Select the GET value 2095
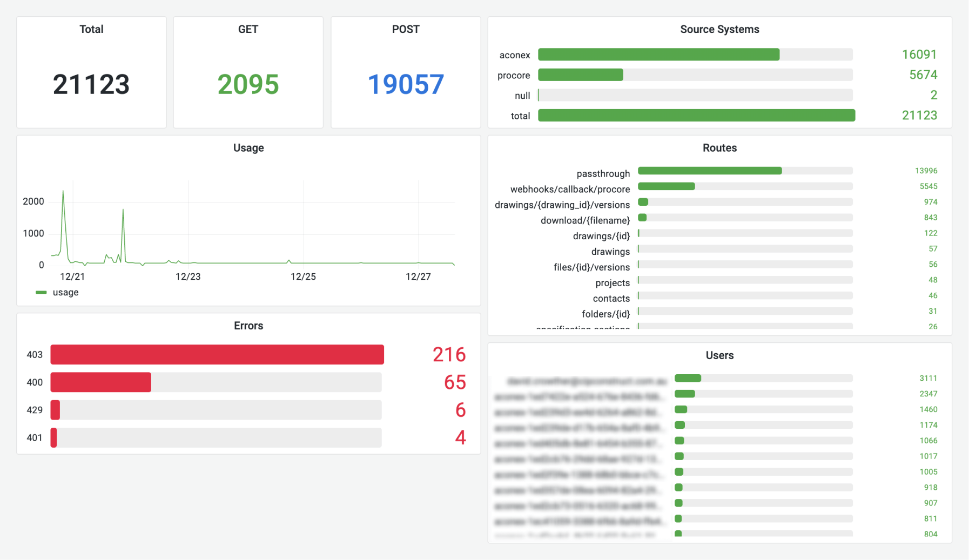 [x=248, y=84]
